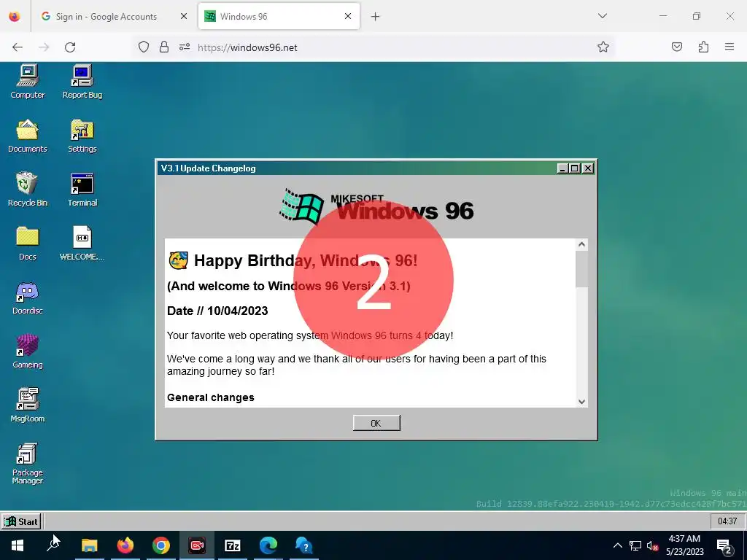This screenshot has height=560, width=747.
Task: Click the Windows date and time display
Action: (x=684, y=545)
